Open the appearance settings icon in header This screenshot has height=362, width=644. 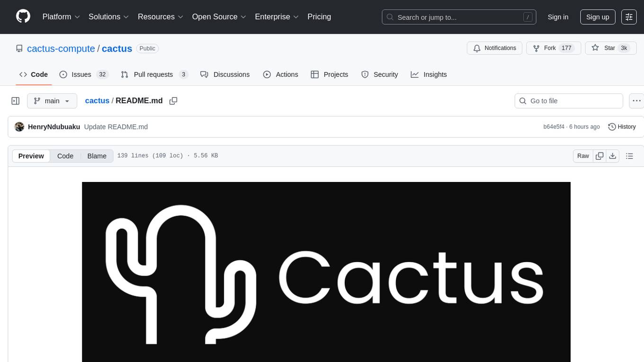[629, 17]
